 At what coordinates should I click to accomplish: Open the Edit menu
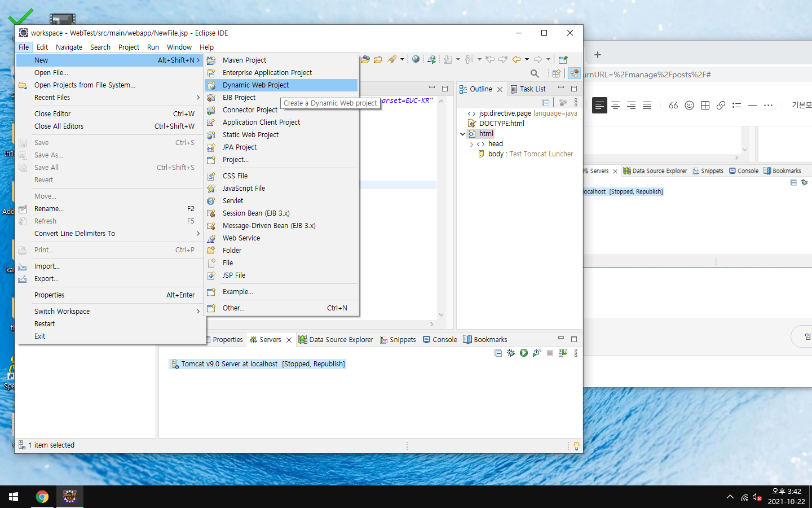coord(42,47)
